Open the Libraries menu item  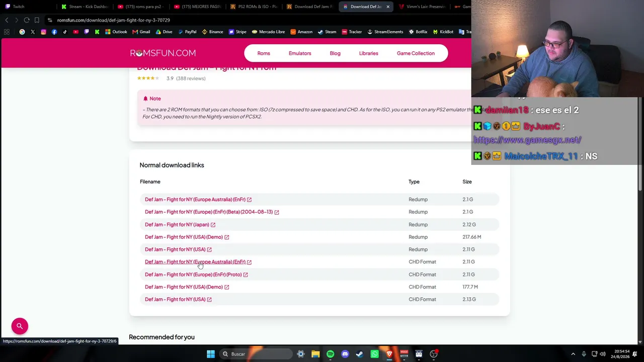(x=369, y=53)
